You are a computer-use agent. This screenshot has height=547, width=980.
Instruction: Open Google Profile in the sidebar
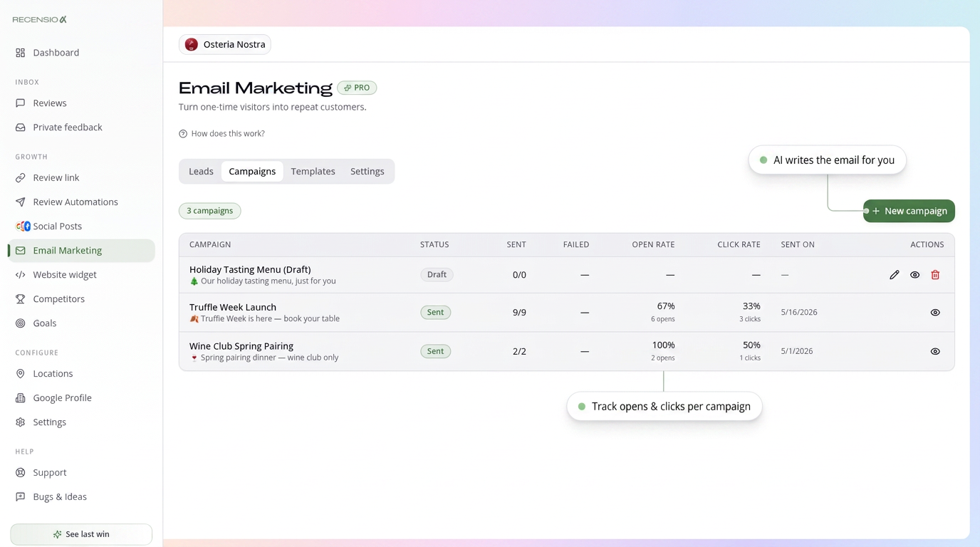point(81,398)
